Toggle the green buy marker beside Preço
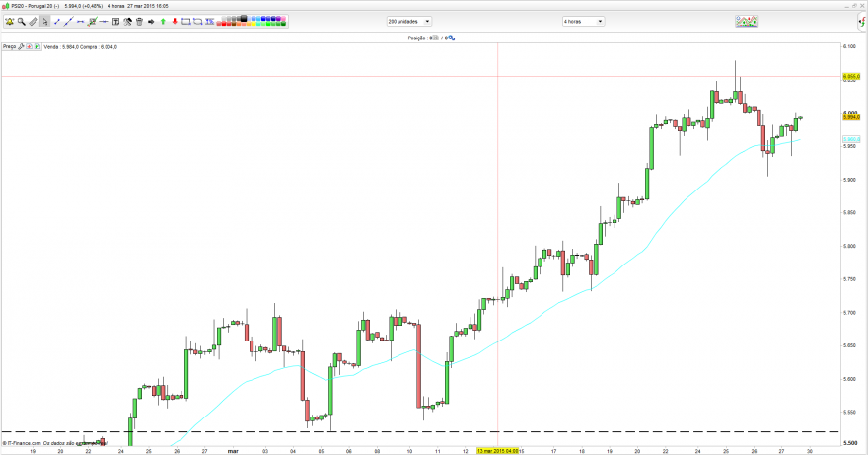This screenshot has width=868, height=455. point(37,47)
